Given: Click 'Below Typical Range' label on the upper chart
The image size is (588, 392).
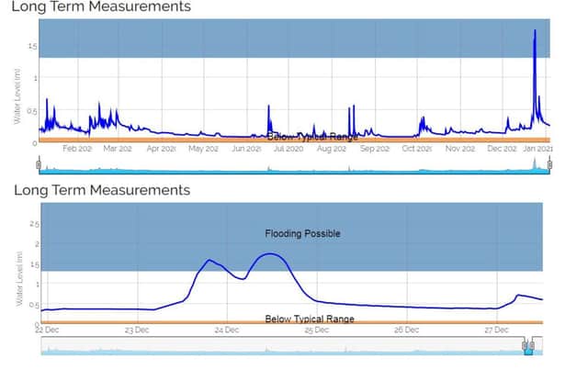Looking at the screenshot, I should pyautogui.click(x=312, y=137).
